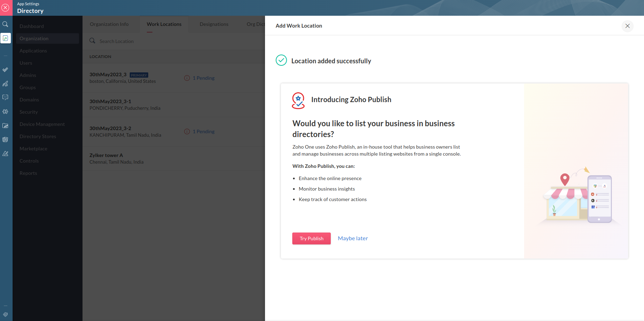
Task: Go to Security in the sidebar
Action: [29, 112]
